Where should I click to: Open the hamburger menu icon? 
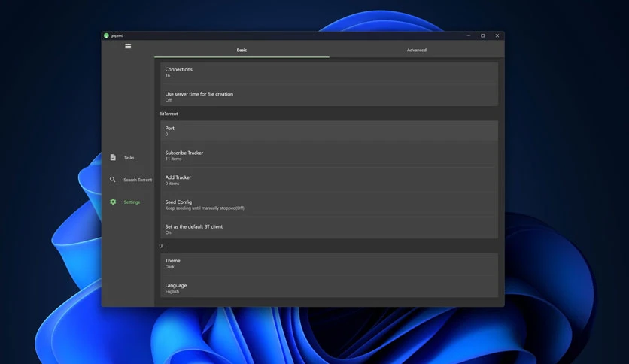(x=128, y=46)
